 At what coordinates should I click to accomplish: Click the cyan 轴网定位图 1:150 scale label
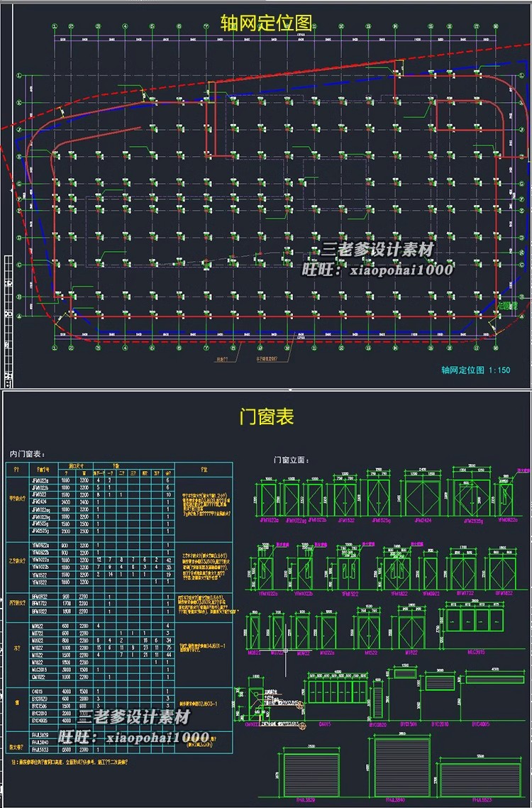tap(475, 370)
